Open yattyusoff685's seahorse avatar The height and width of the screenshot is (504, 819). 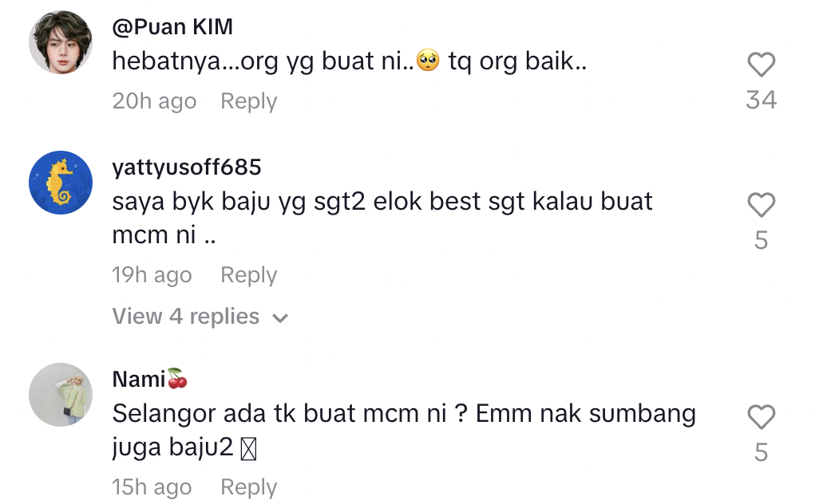tap(61, 183)
